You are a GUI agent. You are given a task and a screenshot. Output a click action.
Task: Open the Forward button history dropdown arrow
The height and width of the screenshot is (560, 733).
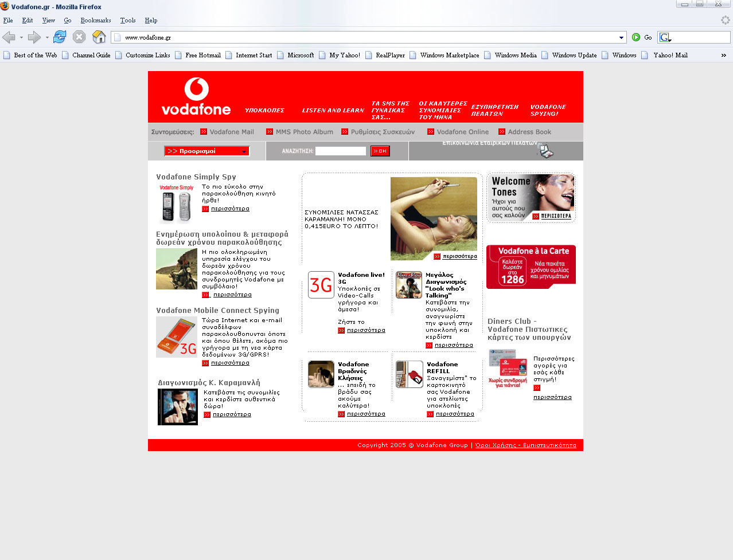47,37
